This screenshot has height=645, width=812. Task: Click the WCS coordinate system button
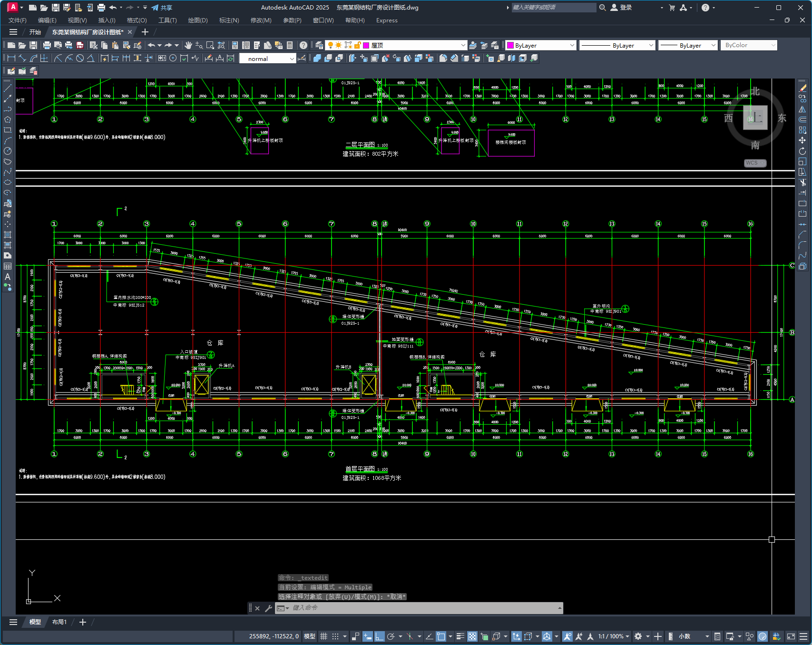tap(754, 163)
